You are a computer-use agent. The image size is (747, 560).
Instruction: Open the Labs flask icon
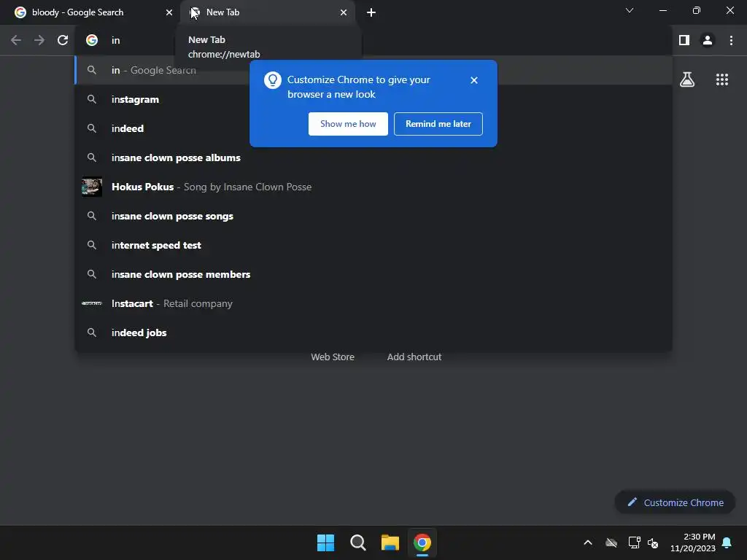click(687, 79)
